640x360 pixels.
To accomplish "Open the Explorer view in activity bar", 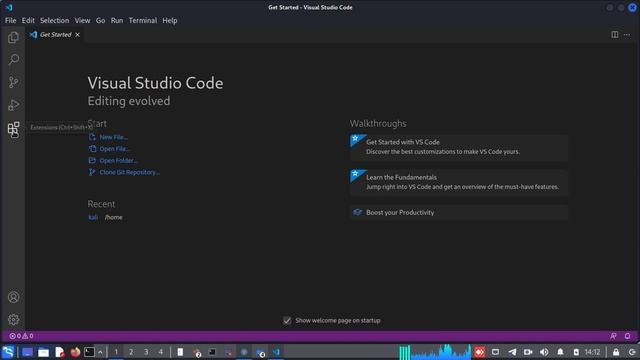I will coord(13,38).
